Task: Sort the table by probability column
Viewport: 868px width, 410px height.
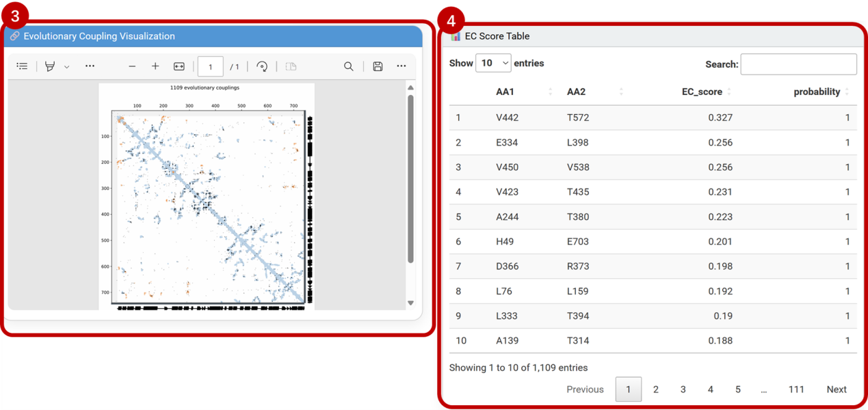Action: point(817,92)
